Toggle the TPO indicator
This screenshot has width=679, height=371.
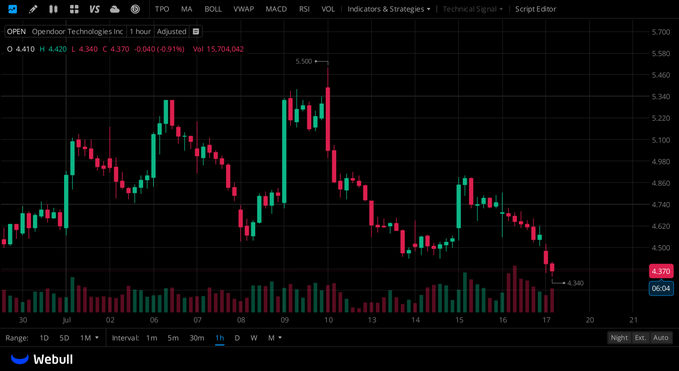(162, 9)
